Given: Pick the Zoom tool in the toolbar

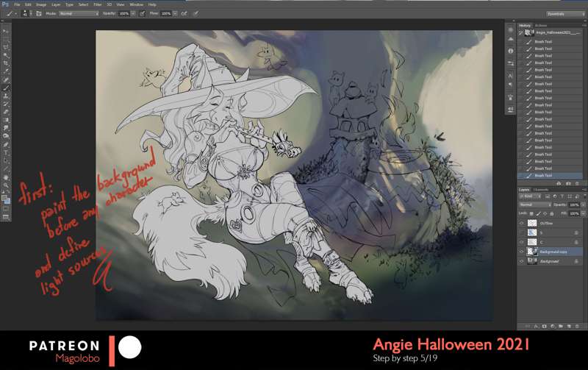Looking at the screenshot, I should click(x=6, y=185).
